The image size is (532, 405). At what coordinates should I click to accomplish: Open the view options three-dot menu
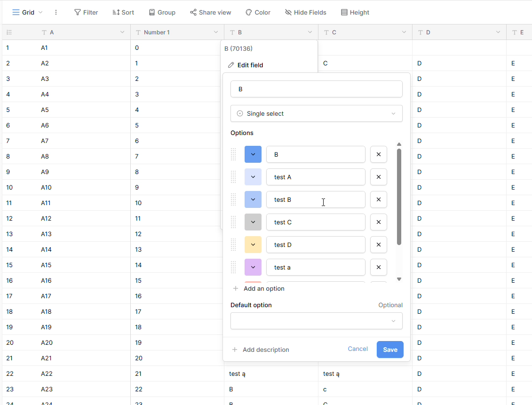coord(56,13)
